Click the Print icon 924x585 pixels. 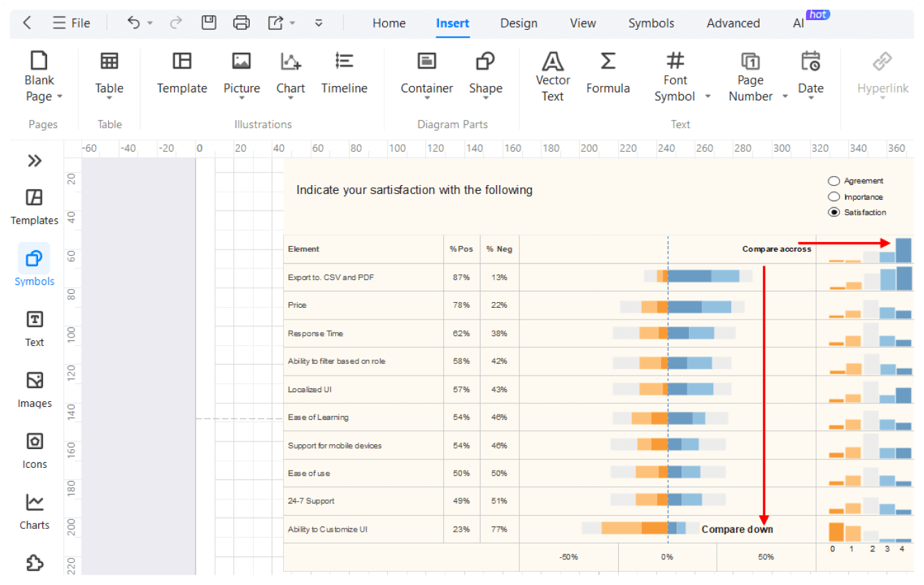(241, 23)
